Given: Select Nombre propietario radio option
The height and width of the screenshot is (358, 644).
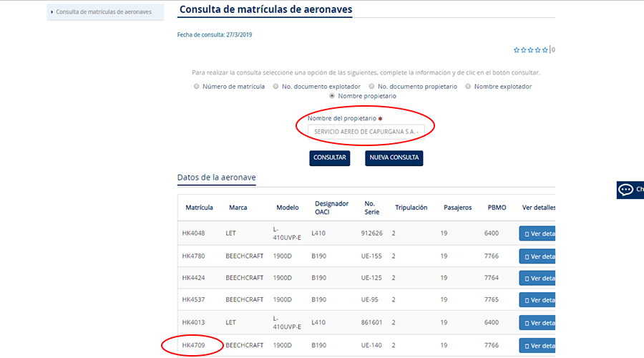Looking at the screenshot, I should (332, 96).
